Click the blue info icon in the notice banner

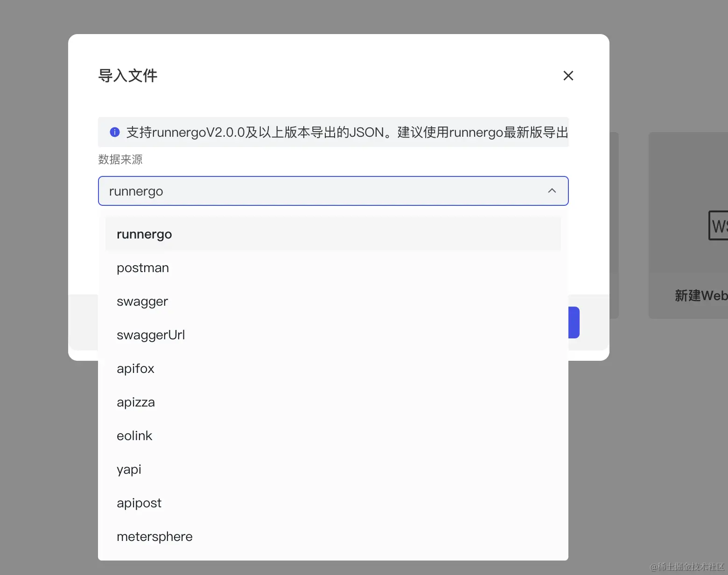tap(115, 132)
